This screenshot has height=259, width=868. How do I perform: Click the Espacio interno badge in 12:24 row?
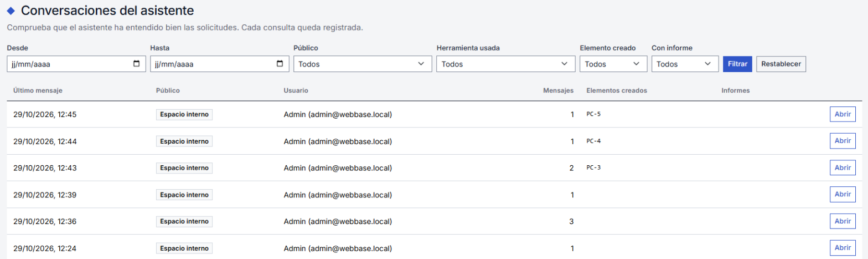point(184,248)
